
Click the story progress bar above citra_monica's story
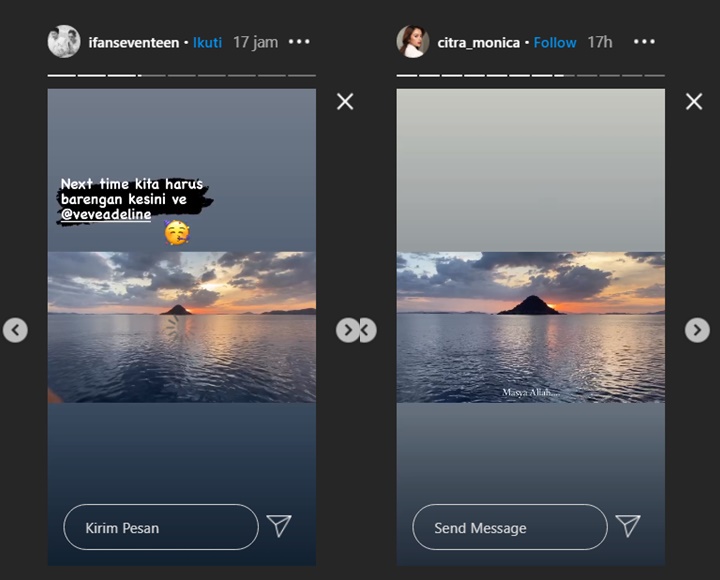click(x=530, y=75)
